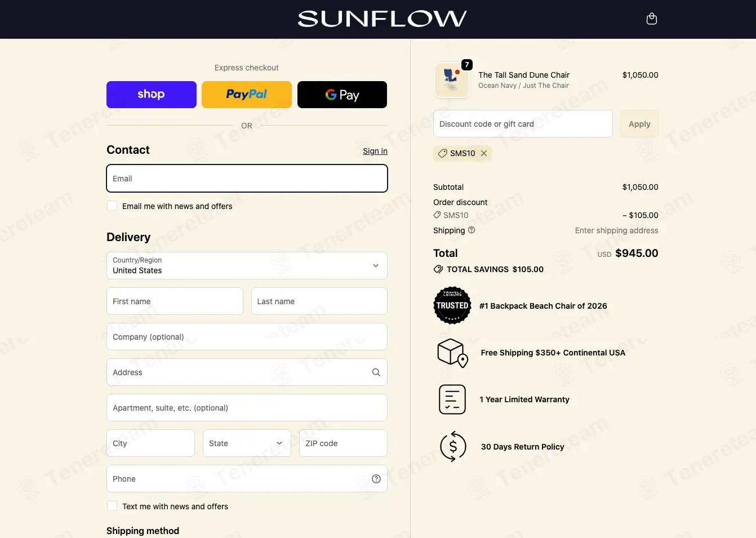Open the shopping bag cart icon

[x=652, y=19]
